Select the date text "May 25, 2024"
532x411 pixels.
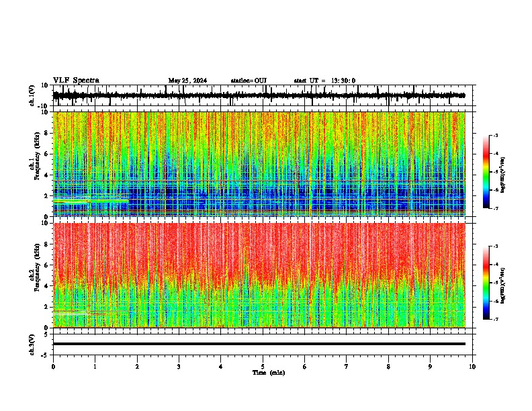(187, 81)
